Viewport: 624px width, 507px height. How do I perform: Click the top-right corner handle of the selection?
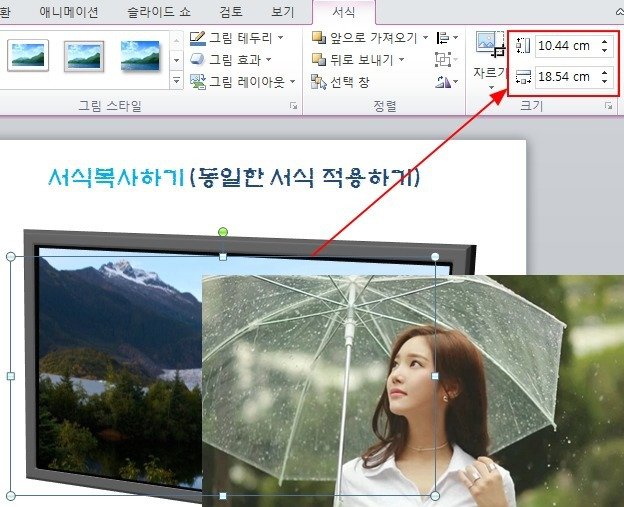435,257
